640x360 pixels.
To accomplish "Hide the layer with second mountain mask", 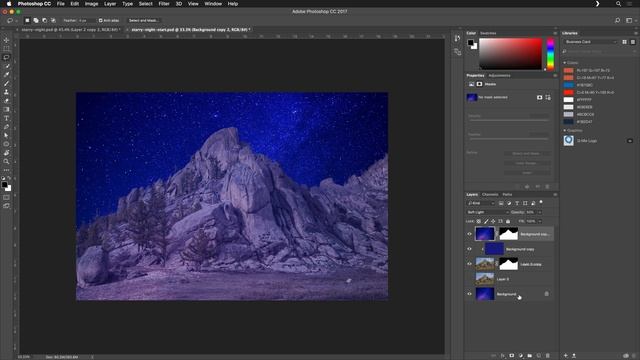I will pos(469,264).
